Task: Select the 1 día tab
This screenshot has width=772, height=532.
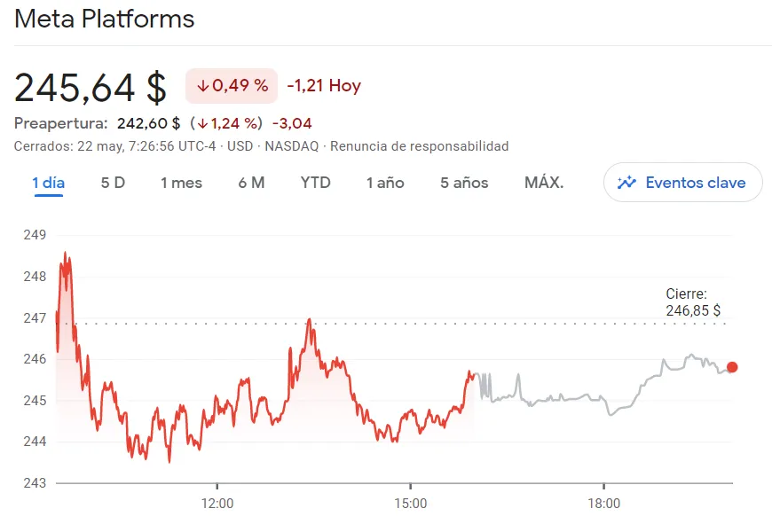Action: point(49,183)
